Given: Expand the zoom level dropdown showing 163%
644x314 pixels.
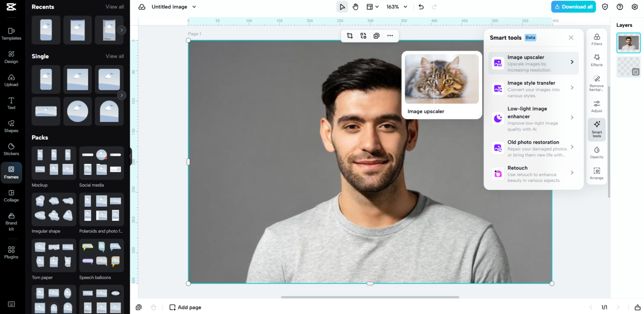Looking at the screenshot, I should tap(396, 6).
